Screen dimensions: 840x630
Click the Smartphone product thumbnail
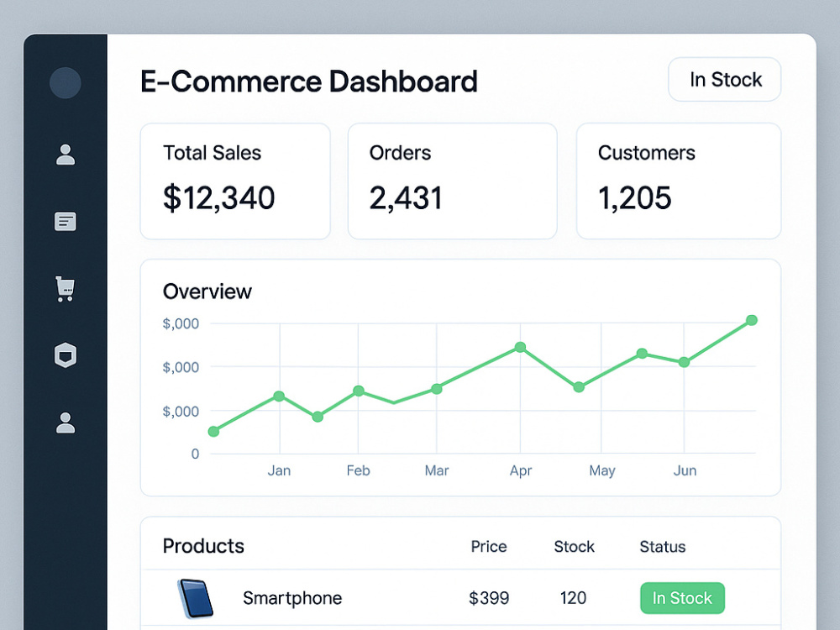tap(195, 598)
